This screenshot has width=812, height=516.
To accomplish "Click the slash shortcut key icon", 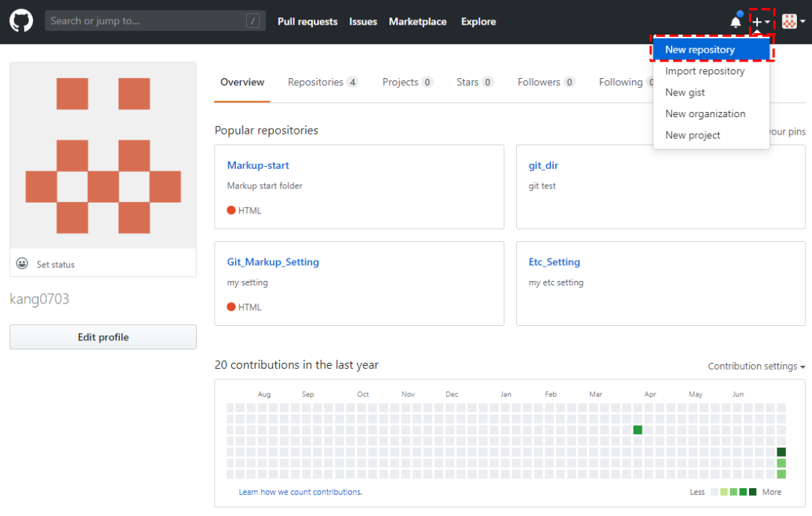I will pos(253,21).
